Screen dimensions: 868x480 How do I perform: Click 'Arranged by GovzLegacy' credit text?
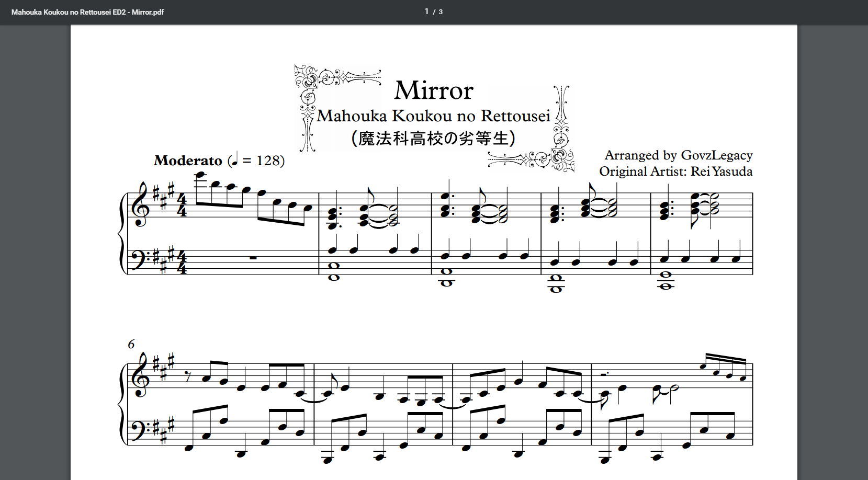[x=678, y=155]
